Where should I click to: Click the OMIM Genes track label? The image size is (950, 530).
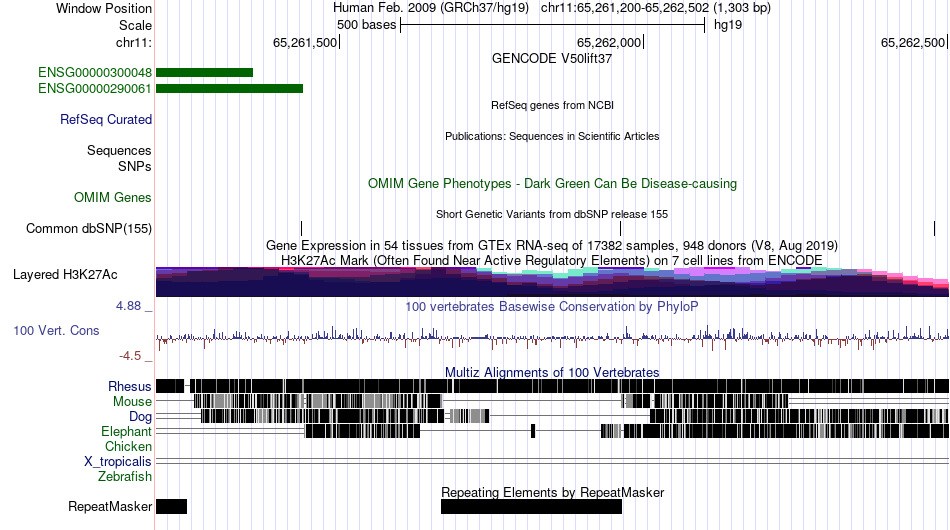(x=113, y=197)
